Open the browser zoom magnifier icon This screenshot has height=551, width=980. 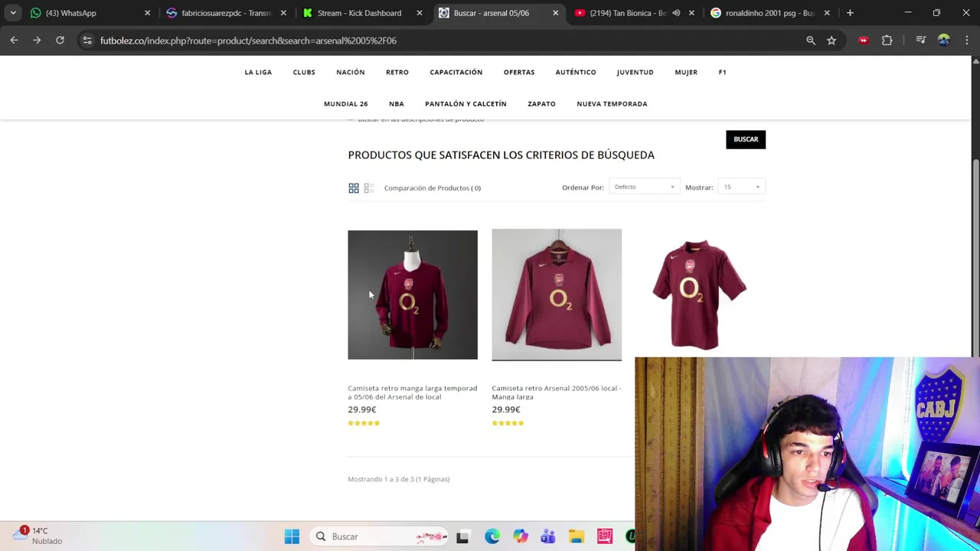(811, 41)
